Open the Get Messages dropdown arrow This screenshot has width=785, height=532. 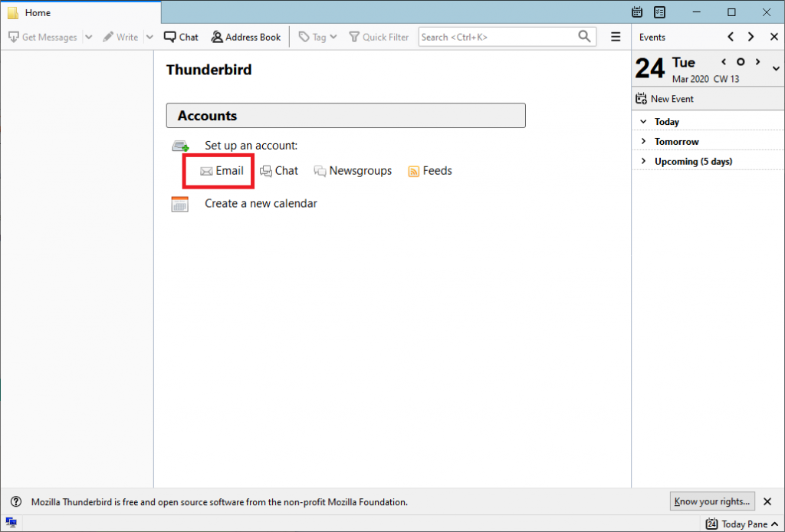pyautogui.click(x=89, y=37)
